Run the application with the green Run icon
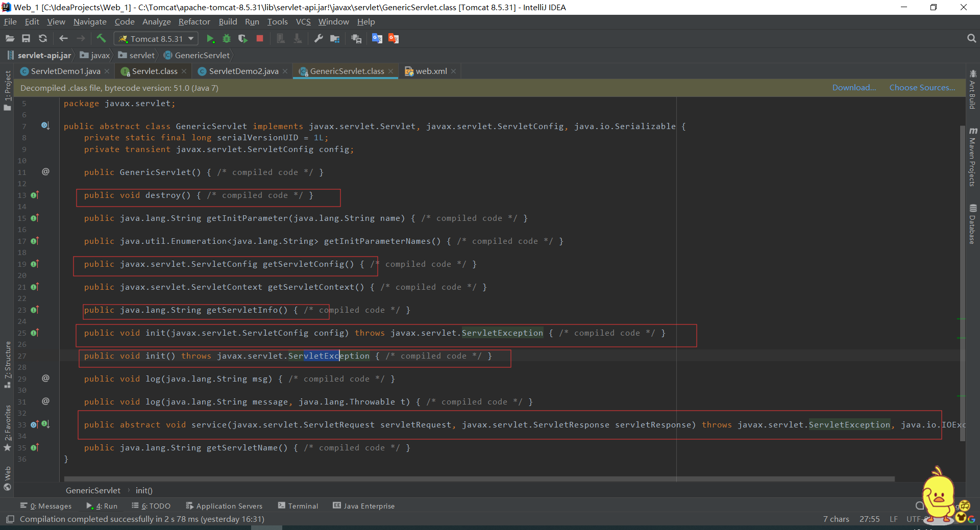 tap(210, 38)
